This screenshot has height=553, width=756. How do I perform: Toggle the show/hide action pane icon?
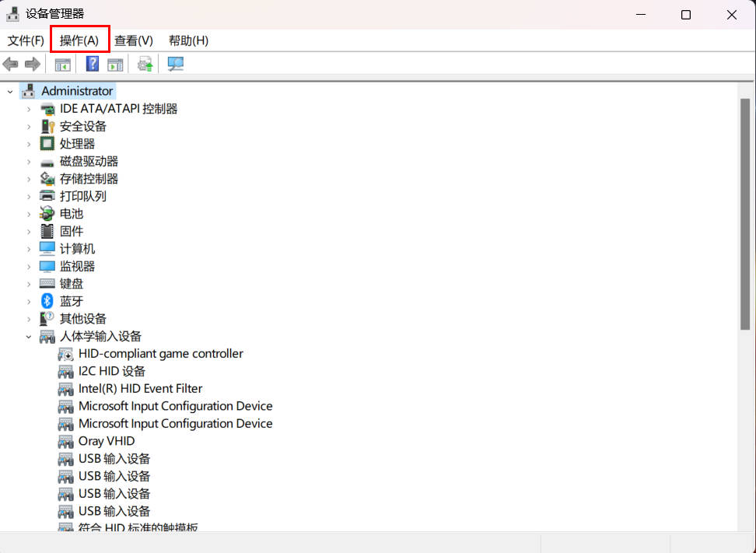coord(115,64)
